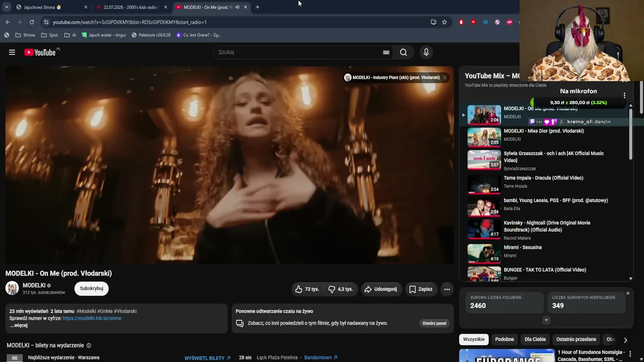Open the AdBlock Plus extension icon
This screenshot has height=362, width=644.
click(509, 22)
